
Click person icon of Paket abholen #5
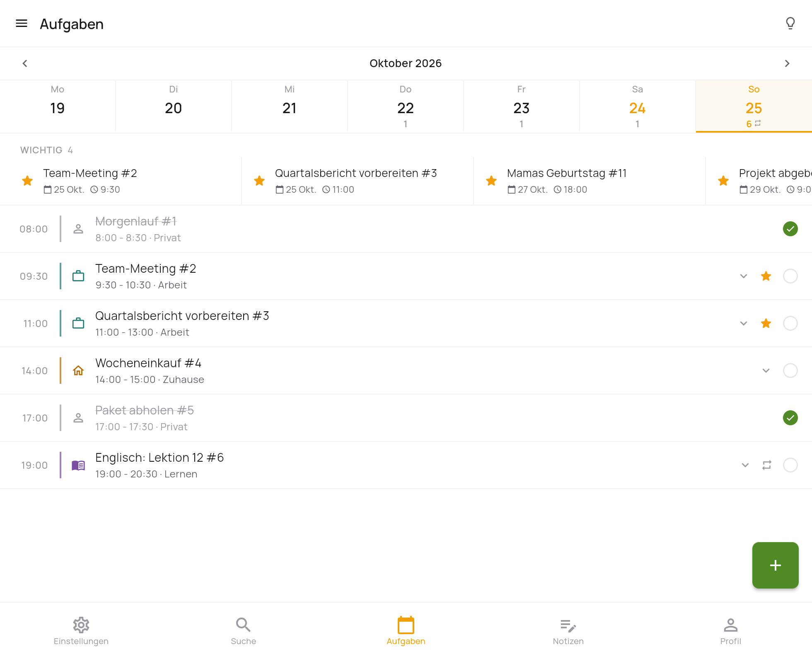pyautogui.click(x=78, y=418)
